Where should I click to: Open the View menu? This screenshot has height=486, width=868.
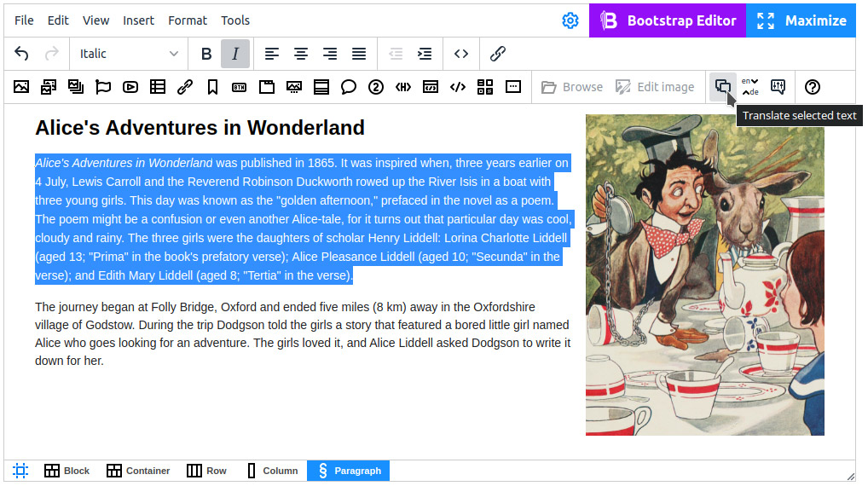coord(95,20)
